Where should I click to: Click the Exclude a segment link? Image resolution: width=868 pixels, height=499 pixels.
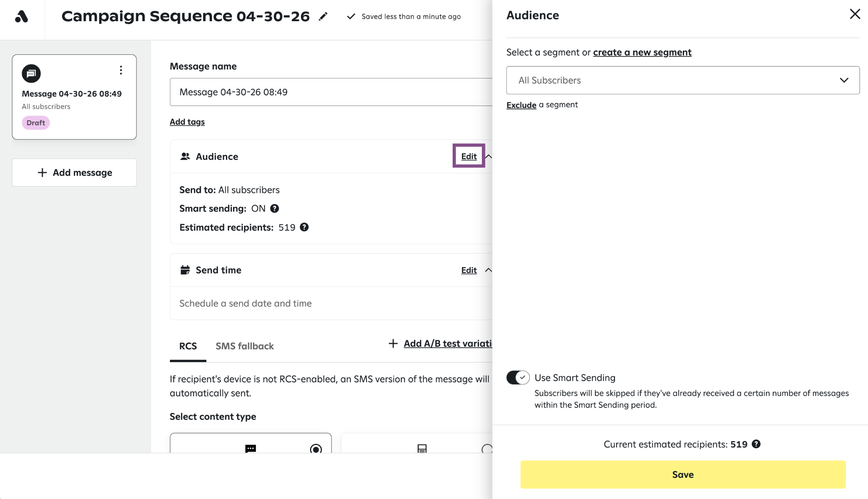(x=521, y=105)
